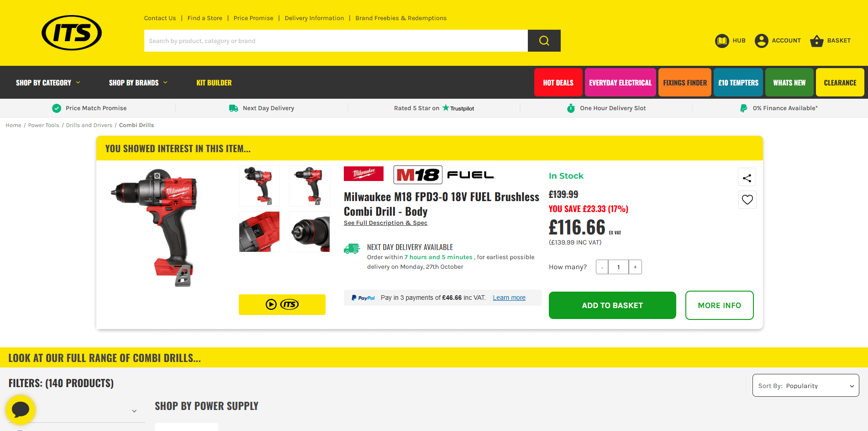The width and height of the screenshot is (868, 431).
Task: Click the Add To Basket button
Action: 612,305
